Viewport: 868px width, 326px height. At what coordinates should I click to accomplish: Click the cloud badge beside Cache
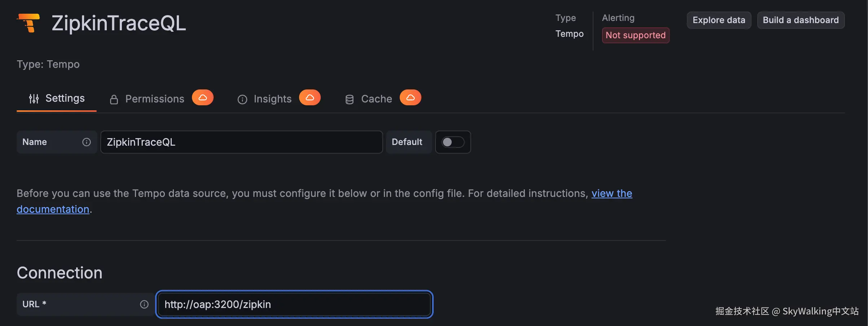410,98
